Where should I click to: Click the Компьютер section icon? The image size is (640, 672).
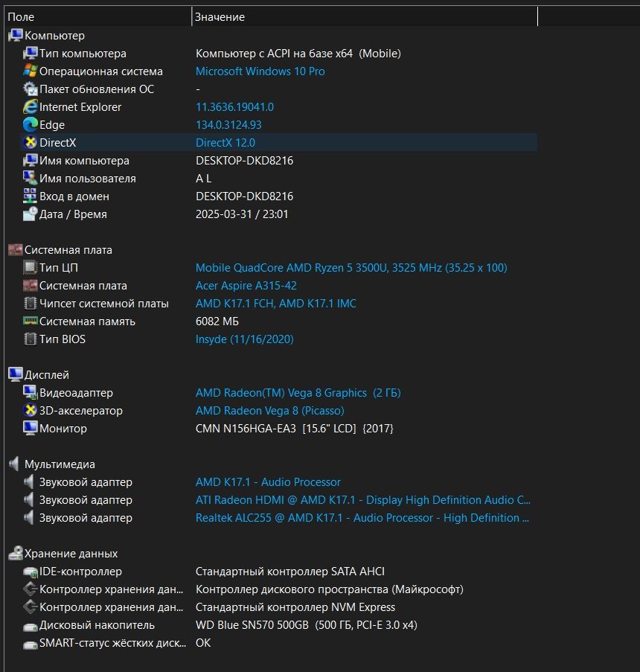click(x=16, y=35)
